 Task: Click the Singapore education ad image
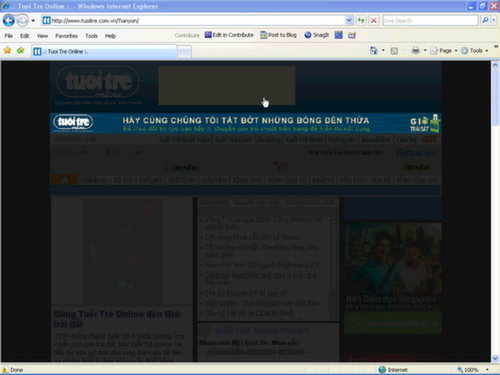pyautogui.click(x=393, y=267)
